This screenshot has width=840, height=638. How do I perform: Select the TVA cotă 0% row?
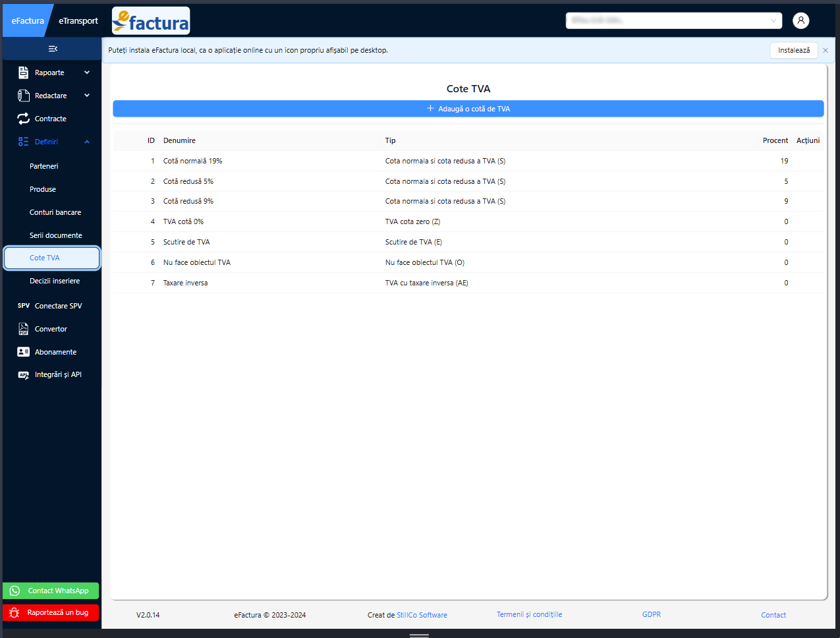click(x=468, y=221)
